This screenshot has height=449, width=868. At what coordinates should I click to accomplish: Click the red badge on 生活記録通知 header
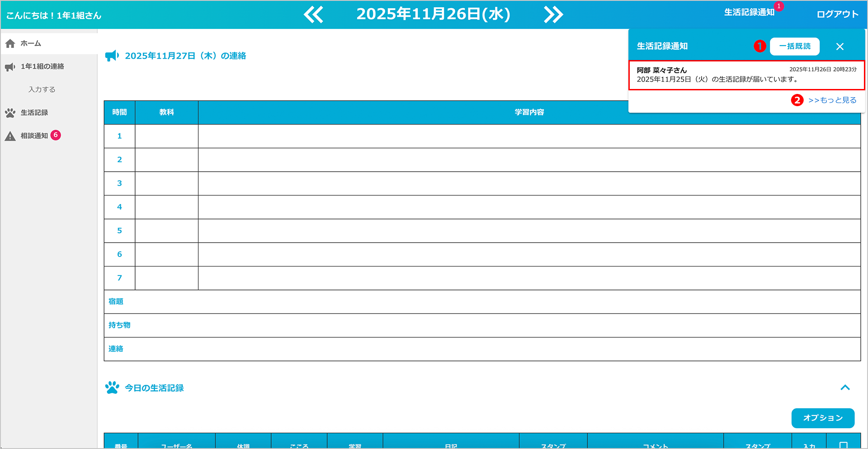pos(778,6)
